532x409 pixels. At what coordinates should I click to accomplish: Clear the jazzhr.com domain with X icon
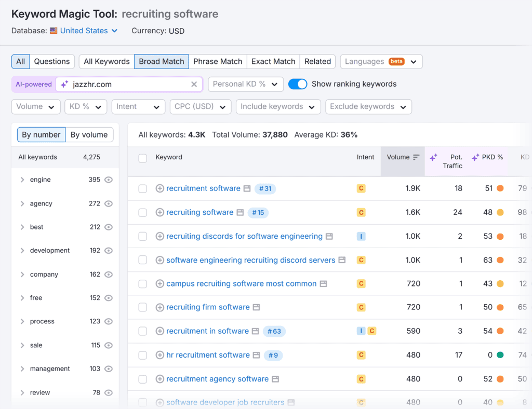pos(194,84)
